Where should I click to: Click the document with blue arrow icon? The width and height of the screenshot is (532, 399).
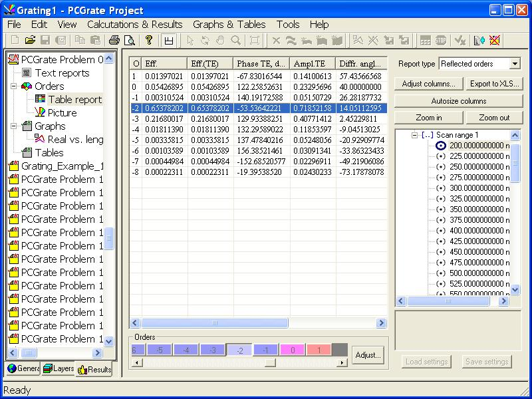[479, 41]
